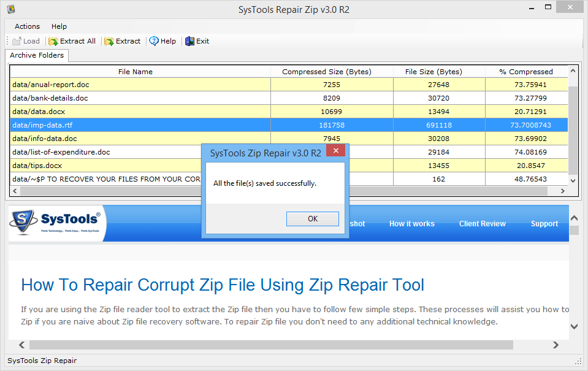Open the Help menu
The width and height of the screenshot is (588, 371).
[x=59, y=26]
